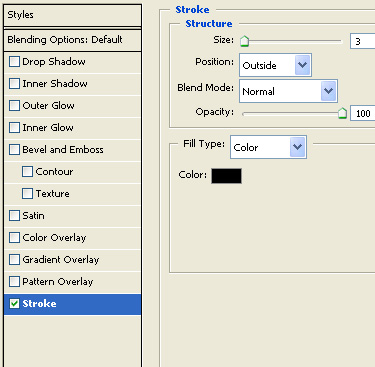Click the Size slider handle
375x367 pixels.
(245, 41)
